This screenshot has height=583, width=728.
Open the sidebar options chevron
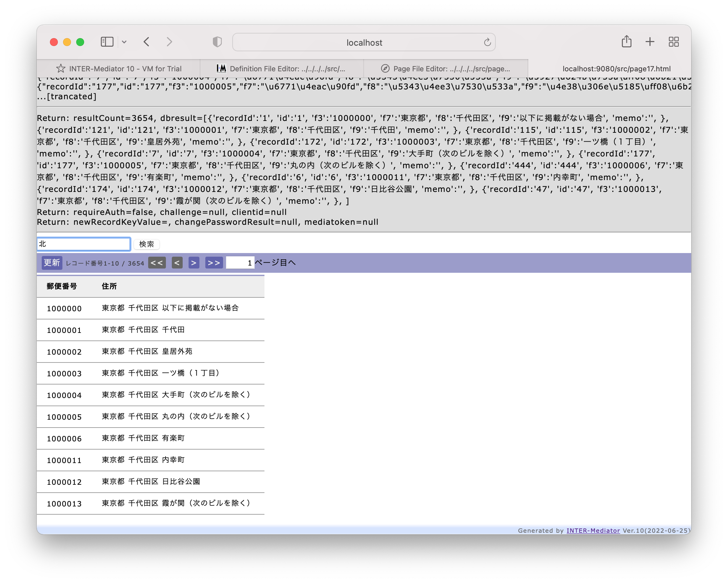click(124, 42)
